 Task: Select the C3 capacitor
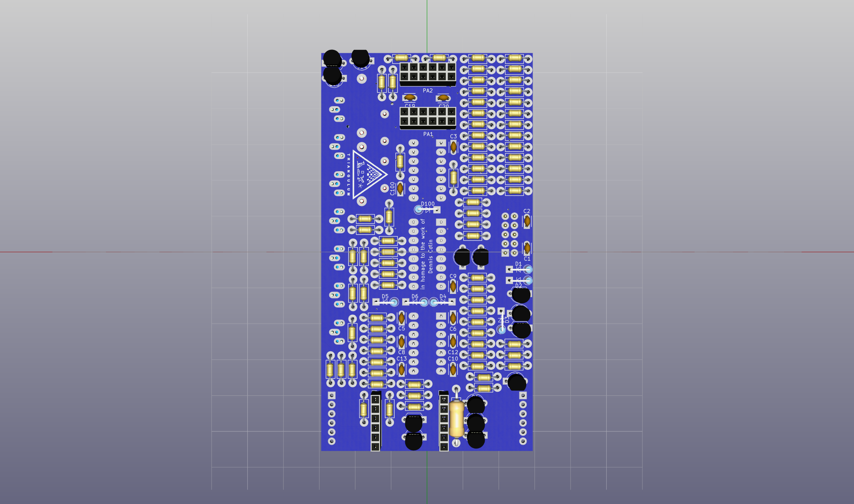(453, 147)
